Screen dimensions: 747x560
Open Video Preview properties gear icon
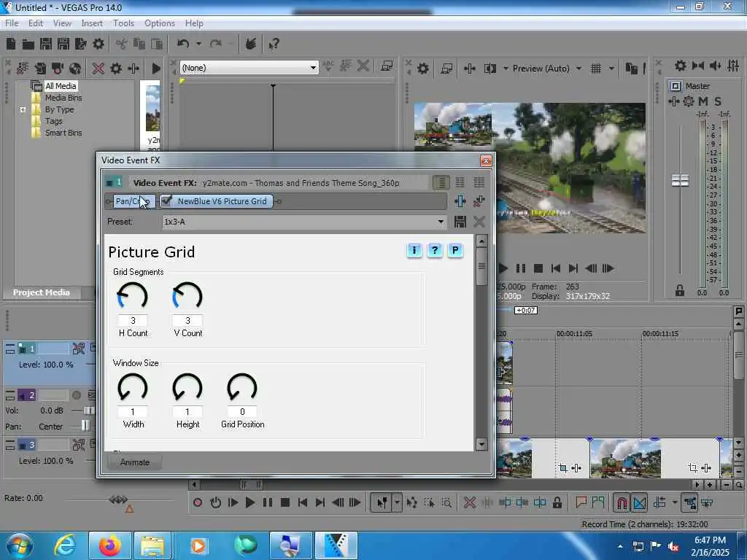422,69
